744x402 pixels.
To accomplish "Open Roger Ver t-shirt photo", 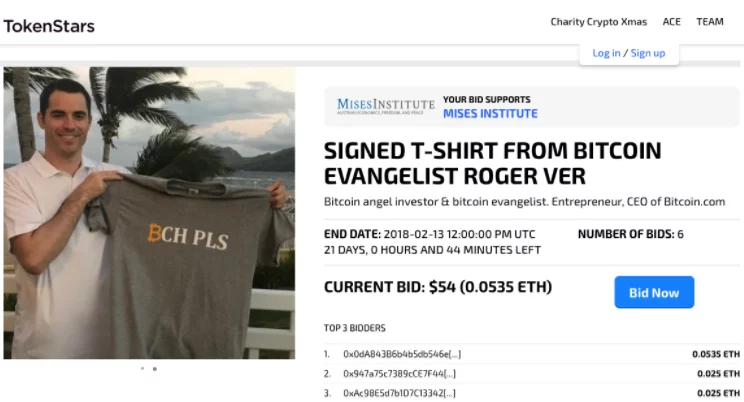I will point(149,213).
